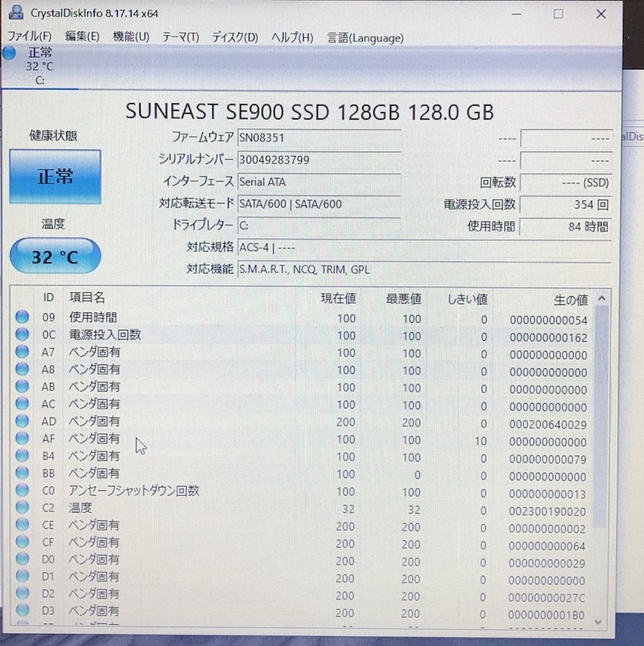Image resolution: width=644 pixels, height=646 pixels.
Task: Minimize the CrystalDiskInfo window
Action: (516, 14)
